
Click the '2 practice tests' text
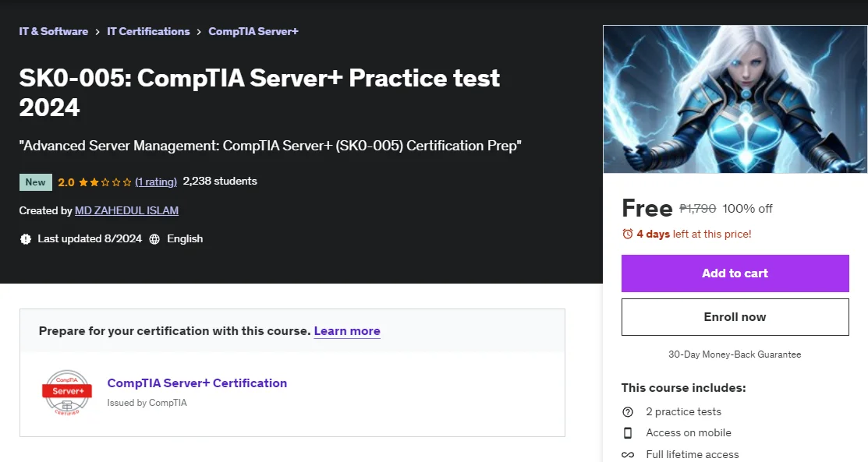684,411
